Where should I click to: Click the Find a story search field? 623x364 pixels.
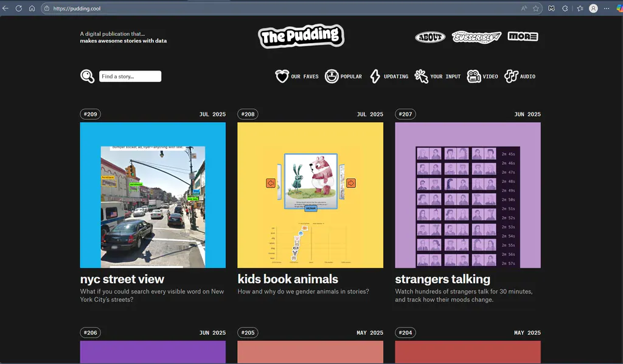pos(130,77)
